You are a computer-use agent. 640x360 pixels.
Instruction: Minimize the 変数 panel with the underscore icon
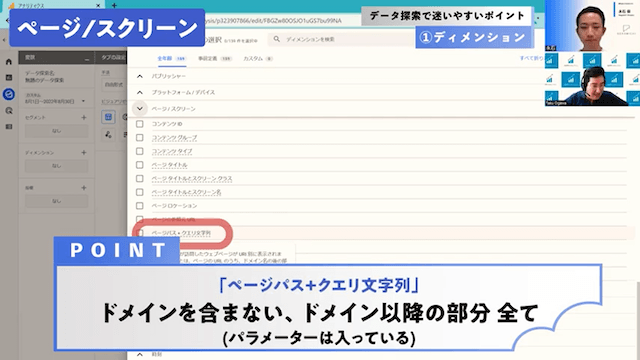click(x=87, y=59)
